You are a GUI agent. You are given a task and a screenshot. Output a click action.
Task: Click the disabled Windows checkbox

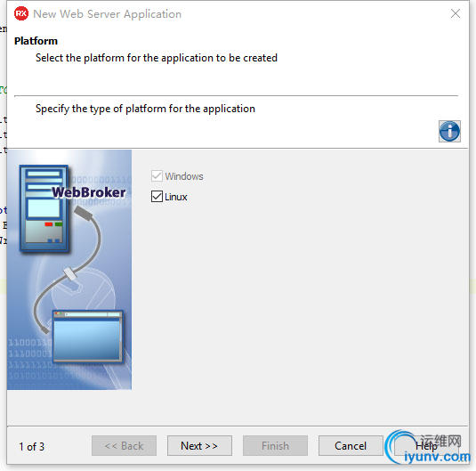pos(157,176)
